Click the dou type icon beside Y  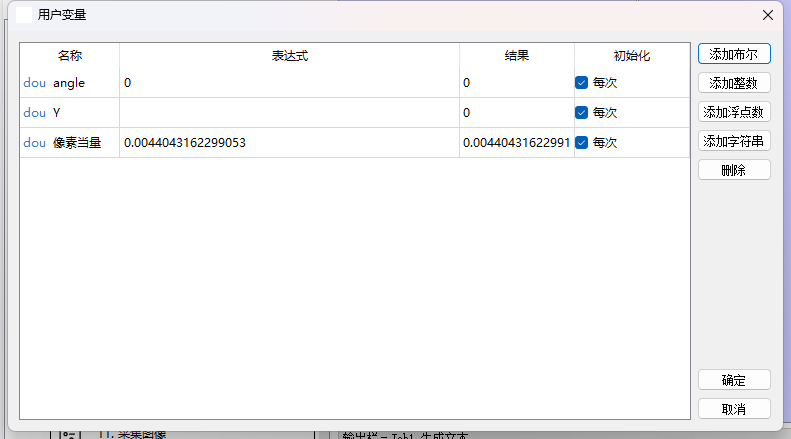(34, 113)
